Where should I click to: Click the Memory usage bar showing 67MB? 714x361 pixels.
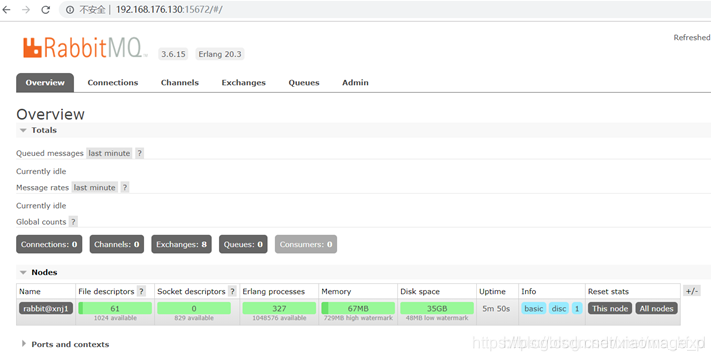358,308
